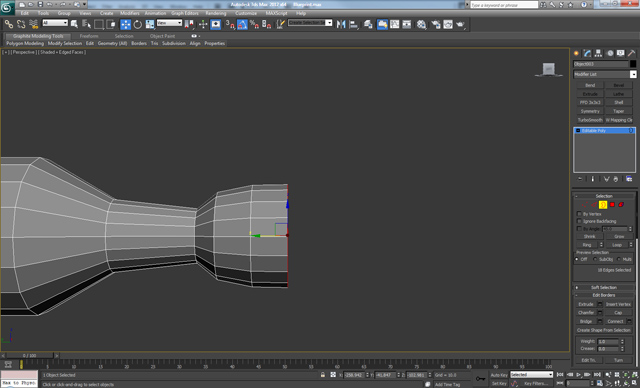Viewport: 640px width, 388px height.
Task: Open the Modifier List dropdown
Action: 605,74
